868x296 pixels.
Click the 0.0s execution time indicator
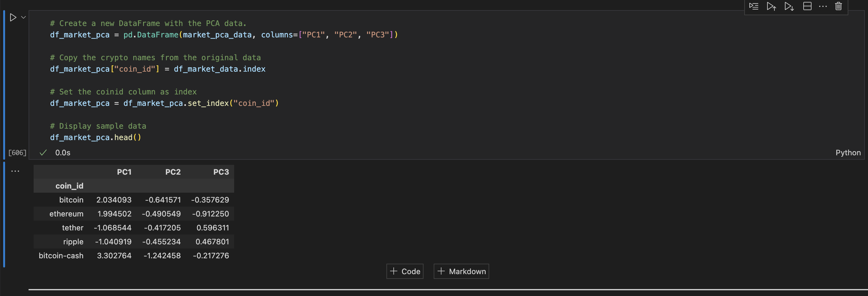click(63, 152)
